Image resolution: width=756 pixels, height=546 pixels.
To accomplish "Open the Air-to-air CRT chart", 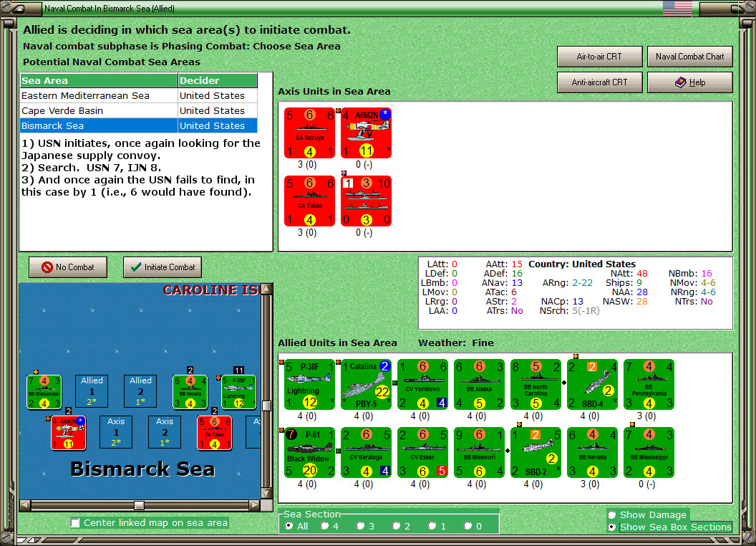I will 599,57.
